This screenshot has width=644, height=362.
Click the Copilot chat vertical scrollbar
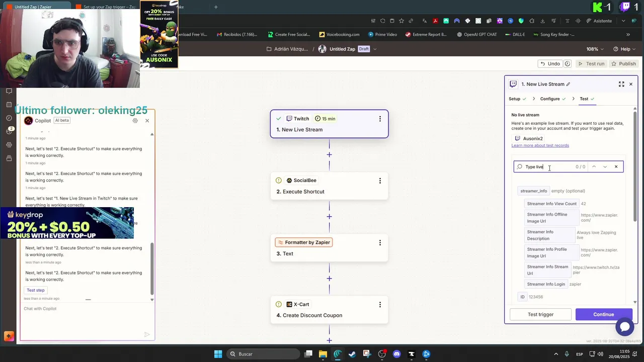coord(152,269)
